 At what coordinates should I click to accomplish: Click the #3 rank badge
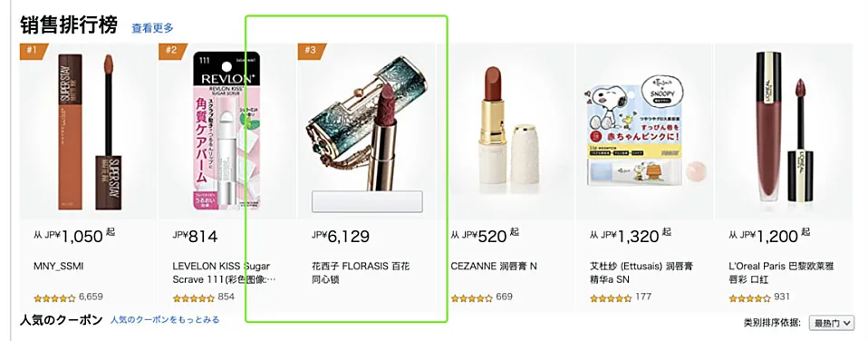[311, 51]
